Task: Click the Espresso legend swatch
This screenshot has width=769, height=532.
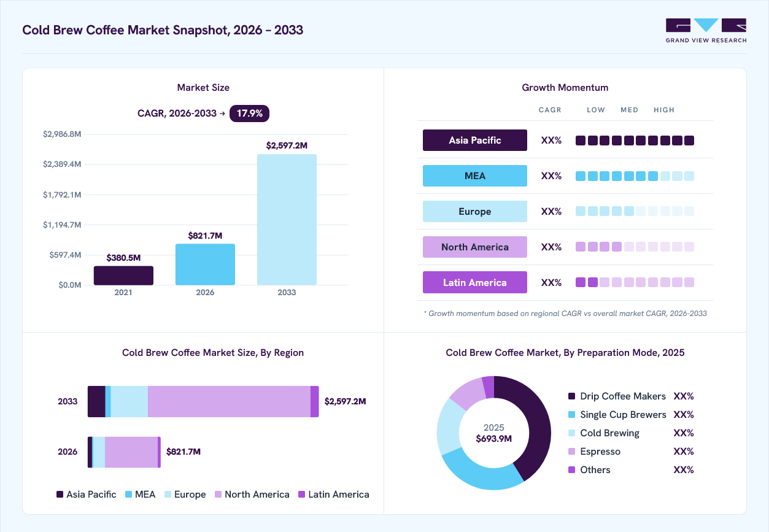Action: (x=572, y=452)
